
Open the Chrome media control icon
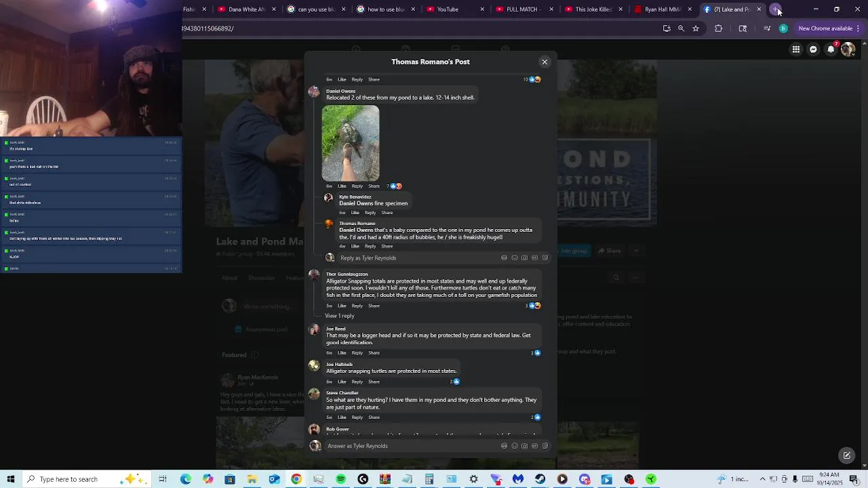tap(767, 28)
